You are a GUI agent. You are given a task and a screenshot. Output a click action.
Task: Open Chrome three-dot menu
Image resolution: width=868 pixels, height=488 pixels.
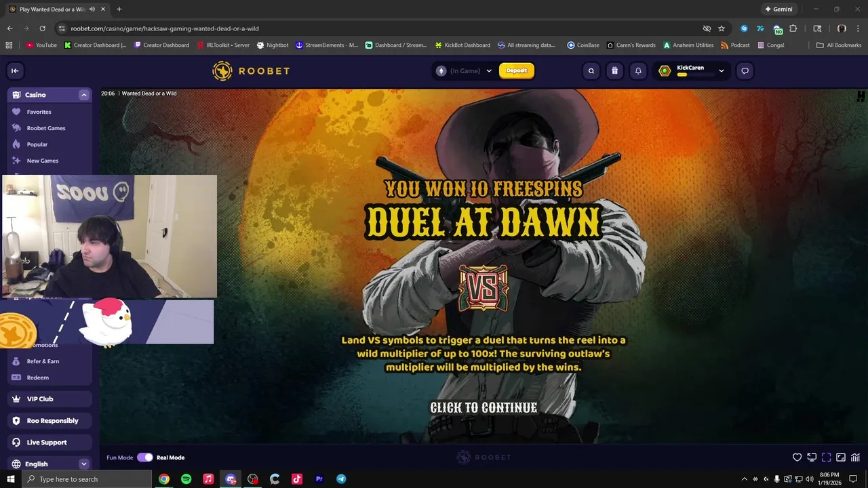[x=857, y=28]
